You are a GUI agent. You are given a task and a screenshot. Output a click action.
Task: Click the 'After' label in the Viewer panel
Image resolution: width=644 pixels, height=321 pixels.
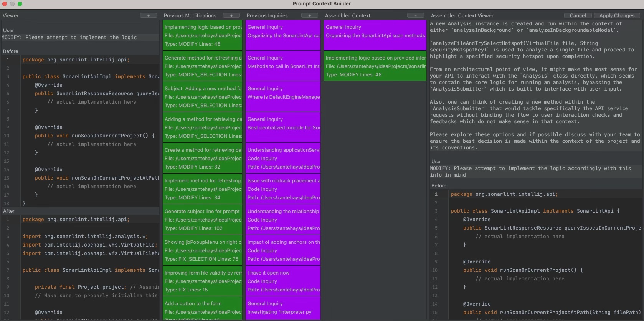click(x=9, y=211)
